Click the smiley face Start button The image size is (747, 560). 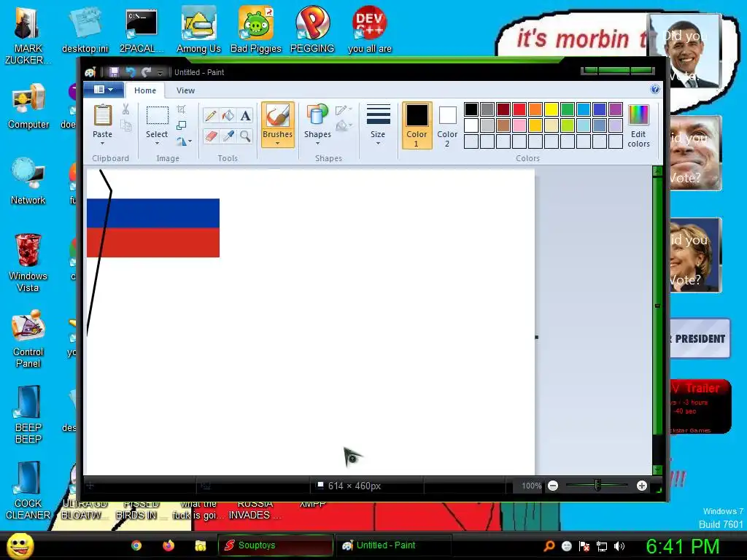[20, 545]
